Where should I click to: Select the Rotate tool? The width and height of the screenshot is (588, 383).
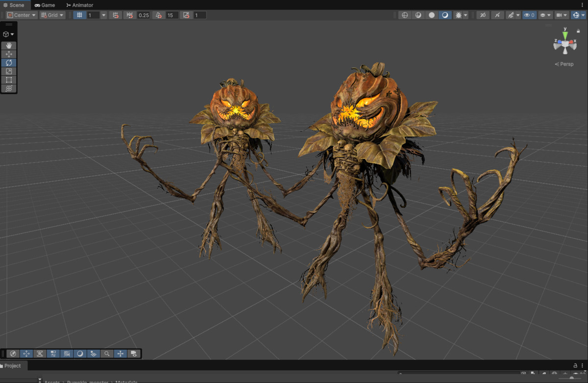9,63
